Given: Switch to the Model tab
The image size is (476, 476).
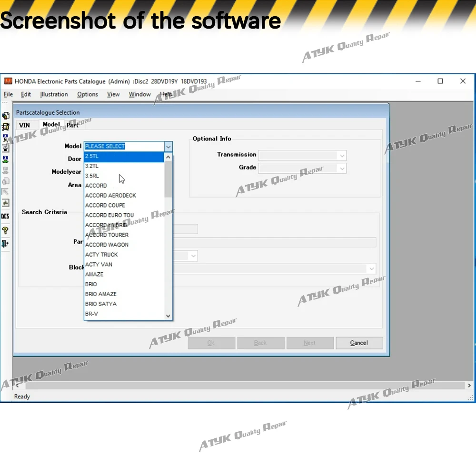Looking at the screenshot, I should (x=51, y=124).
